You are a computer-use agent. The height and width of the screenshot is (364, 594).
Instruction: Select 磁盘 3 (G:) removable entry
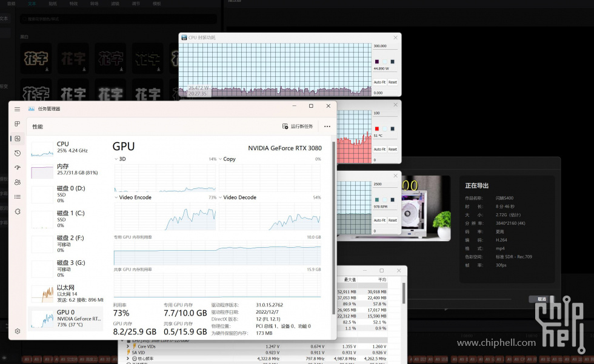tap(66, 269)
